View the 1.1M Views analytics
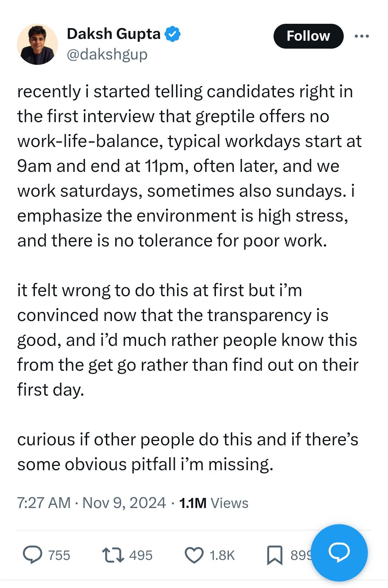 (x=213, y=503)
